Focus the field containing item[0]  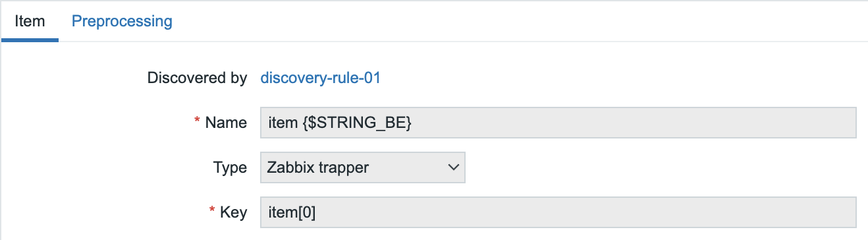(558, 212)
